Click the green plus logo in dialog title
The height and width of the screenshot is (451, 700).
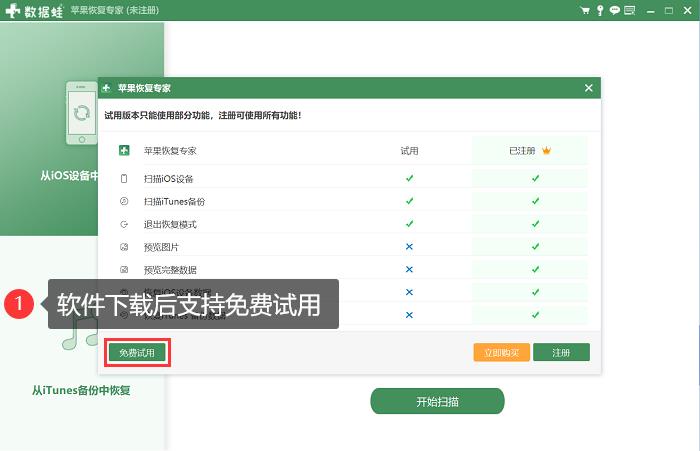tap(109, 88)
